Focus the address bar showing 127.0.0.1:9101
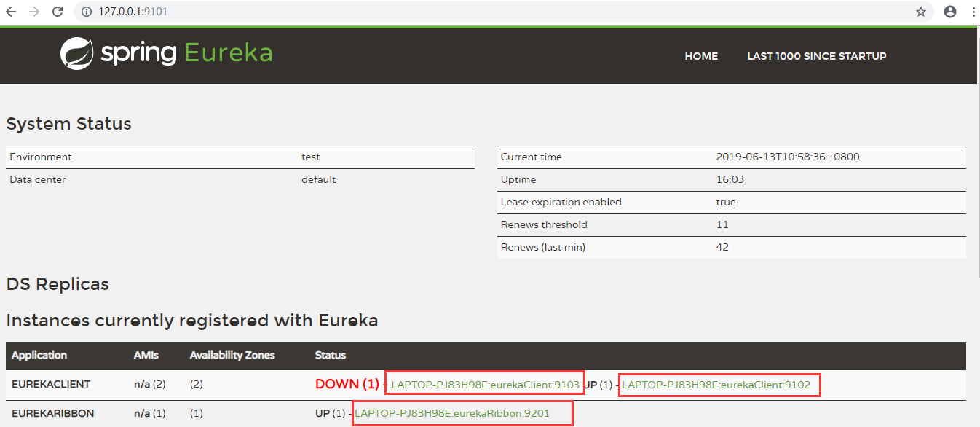Screen dimensions: 980x427 (502, 12)
